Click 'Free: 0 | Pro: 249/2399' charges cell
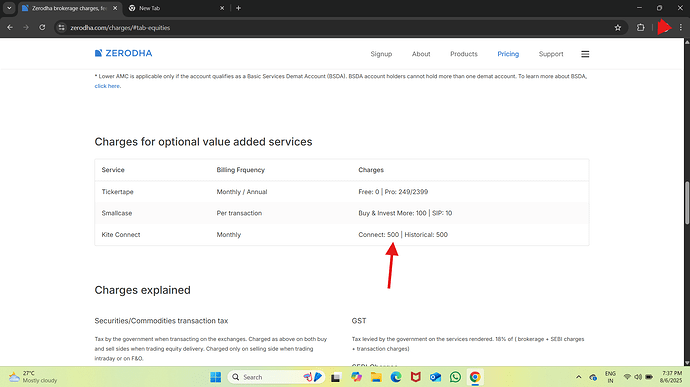Image resolution: width=690 pixels, height=387 pixels. [393, 192]
